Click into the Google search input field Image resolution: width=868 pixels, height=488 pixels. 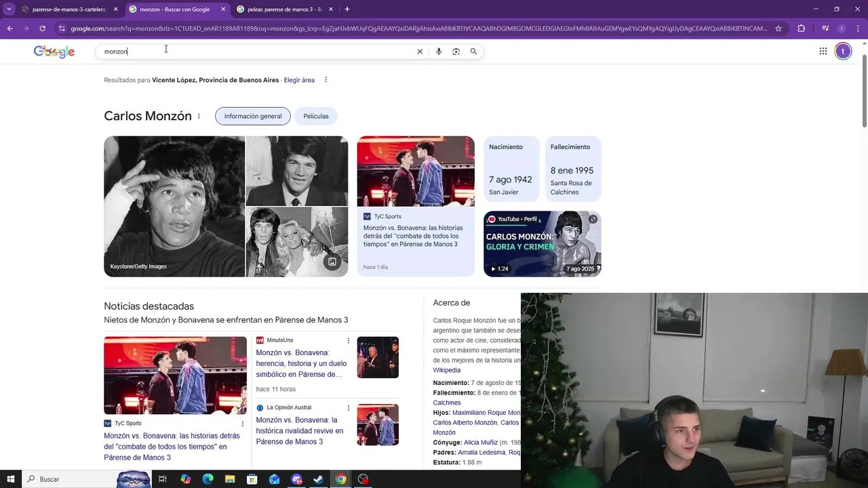tap(258, 52)
